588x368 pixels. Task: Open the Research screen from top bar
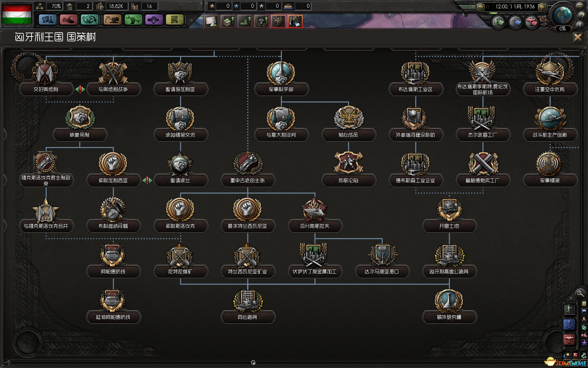point(47,20)
